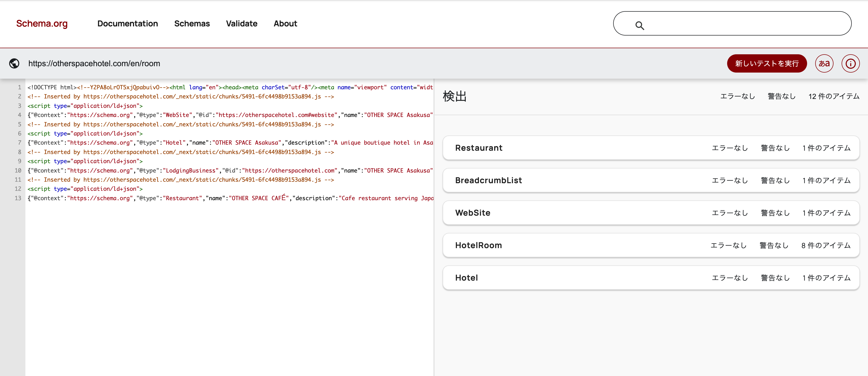Expand the Restaurant result card
Viewport: 868px width, 376px height.
pos(651,148)
